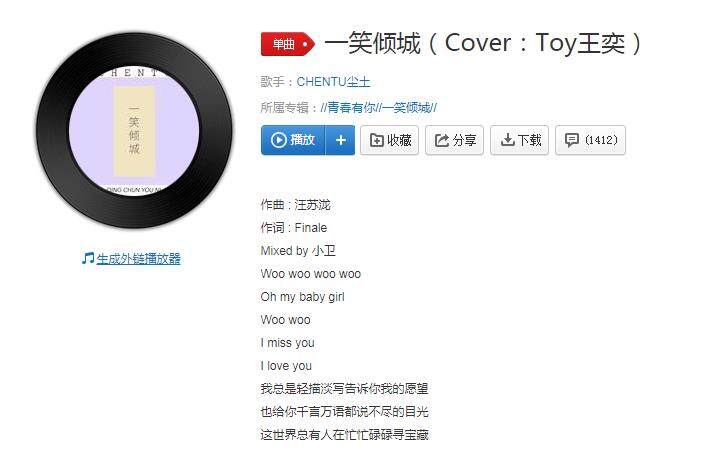Viewport: 704px width, 451px height.
Task: Open artist page CHENTU尘土
Action: 334,82
